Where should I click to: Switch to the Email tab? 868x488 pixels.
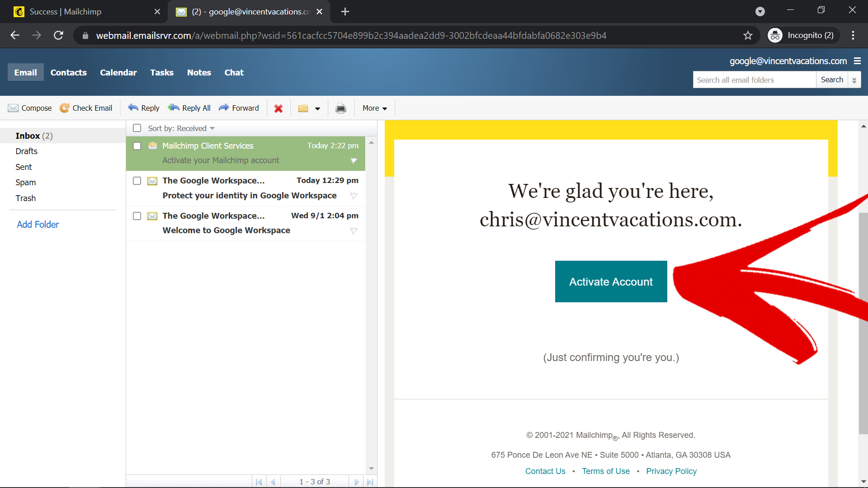pos(26,72)
